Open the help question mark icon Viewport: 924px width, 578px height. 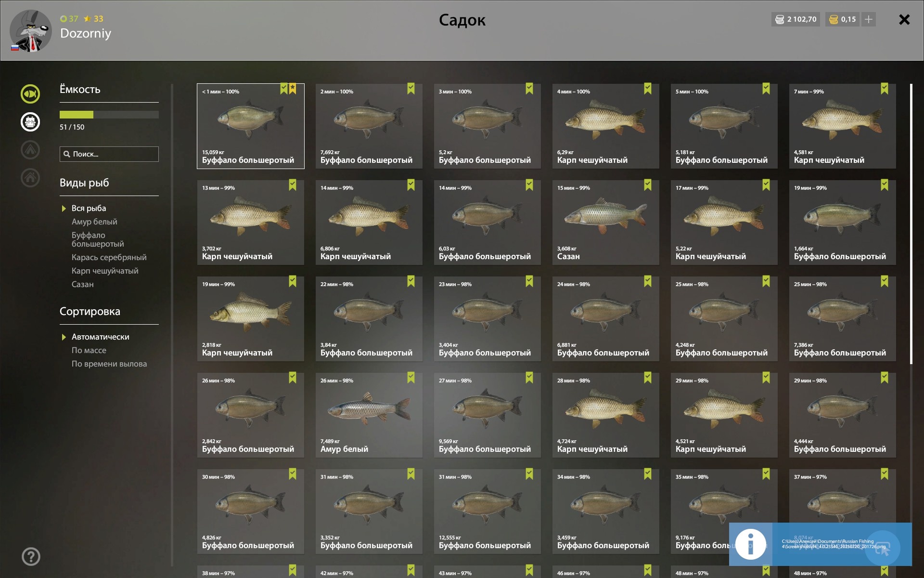click(31, 556)
